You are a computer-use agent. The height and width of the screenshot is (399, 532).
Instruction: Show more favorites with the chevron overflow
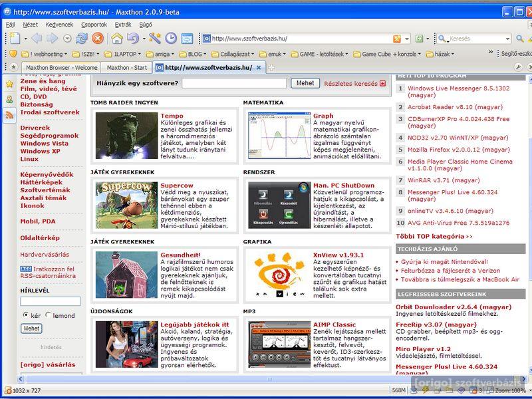[490, 53]
